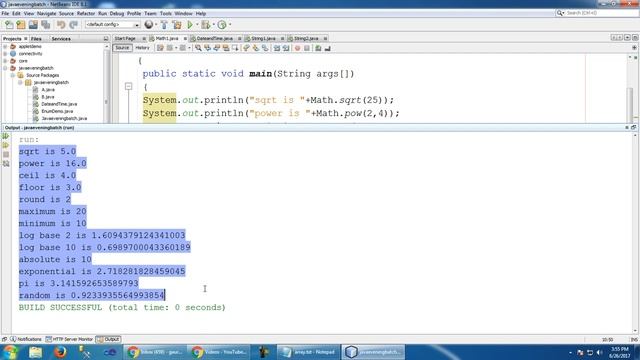Image resolution: width=640 pixels, height=360 pixels.
Task: Open the Debug Project dropdown arrow
Action: (213, 25)
